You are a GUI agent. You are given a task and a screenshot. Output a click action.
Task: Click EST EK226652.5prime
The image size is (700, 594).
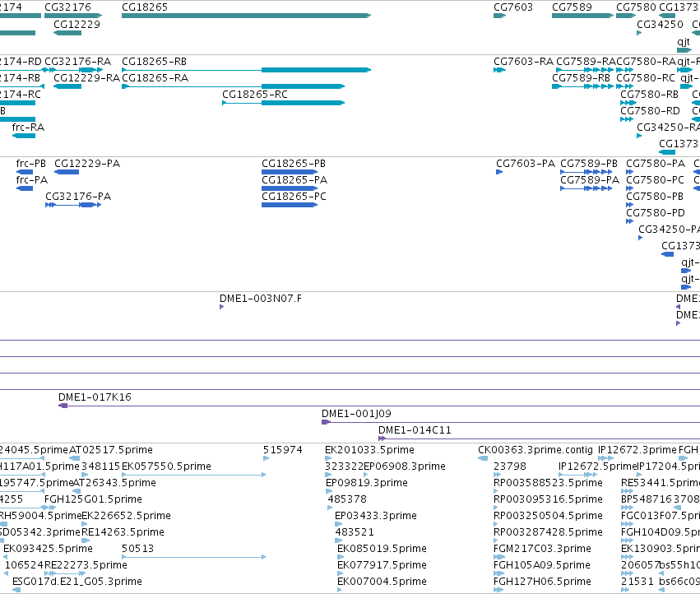(86, 524)
